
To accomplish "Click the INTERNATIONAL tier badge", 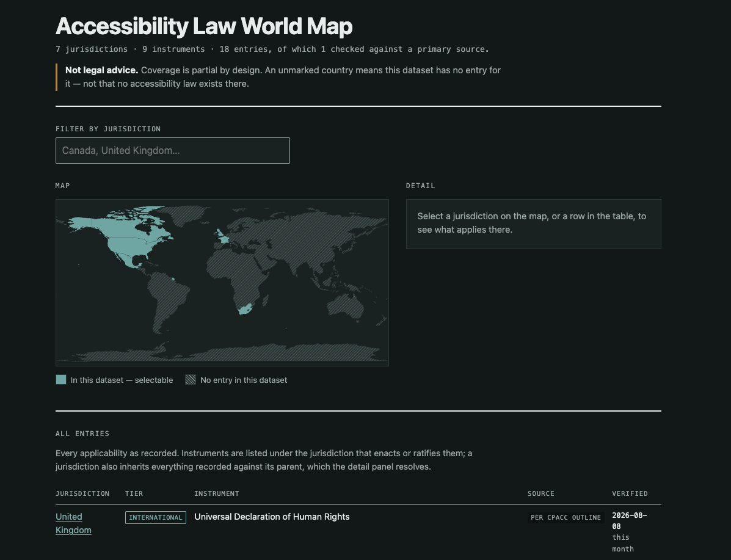I will point(156,518).
